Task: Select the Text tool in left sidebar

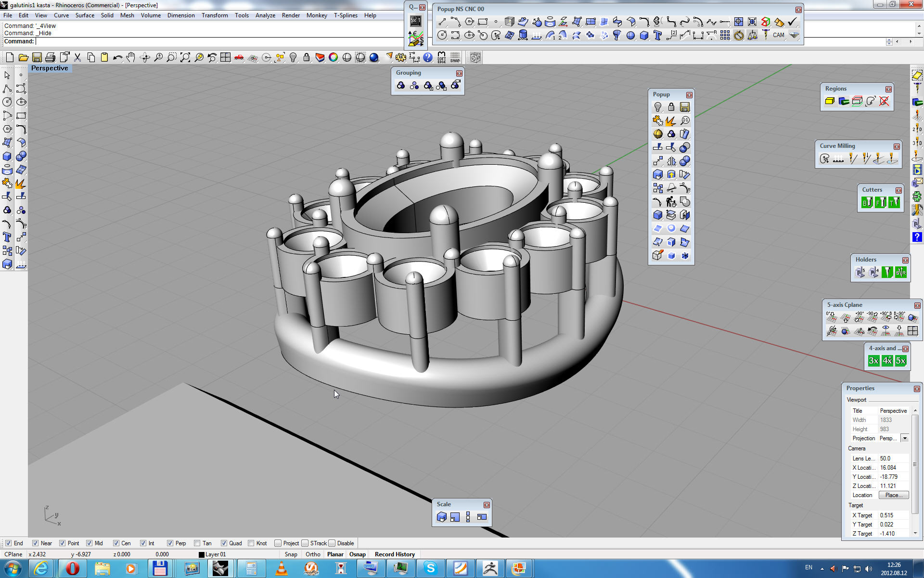Action: coord(7,237)
